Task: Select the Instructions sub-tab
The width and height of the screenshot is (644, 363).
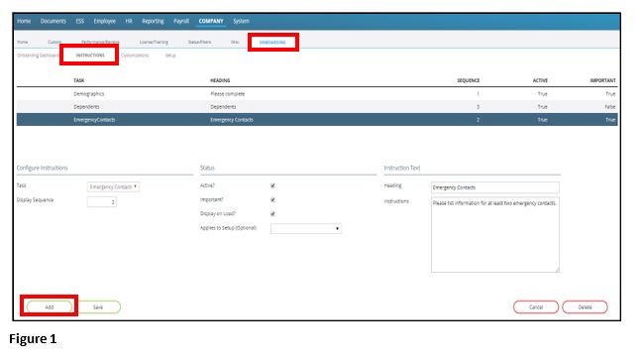Action: click(x=90, y=56)
